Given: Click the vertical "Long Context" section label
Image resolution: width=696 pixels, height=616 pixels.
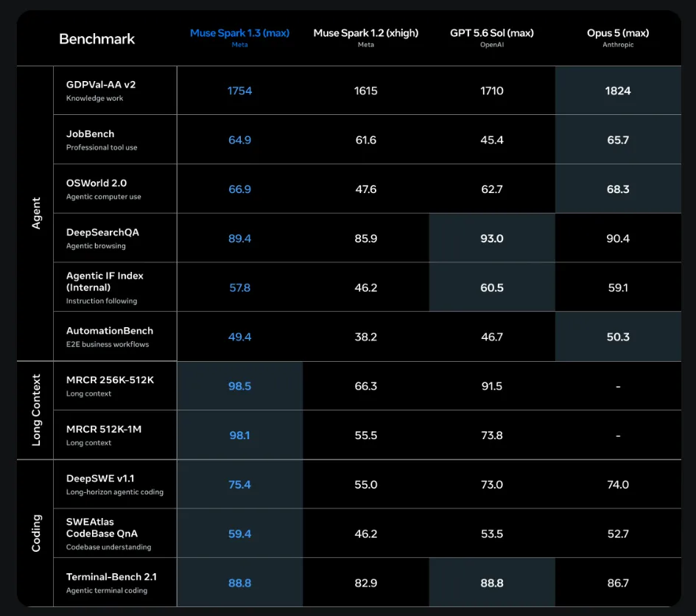Looking at the screenshot, I should (36, 410).
